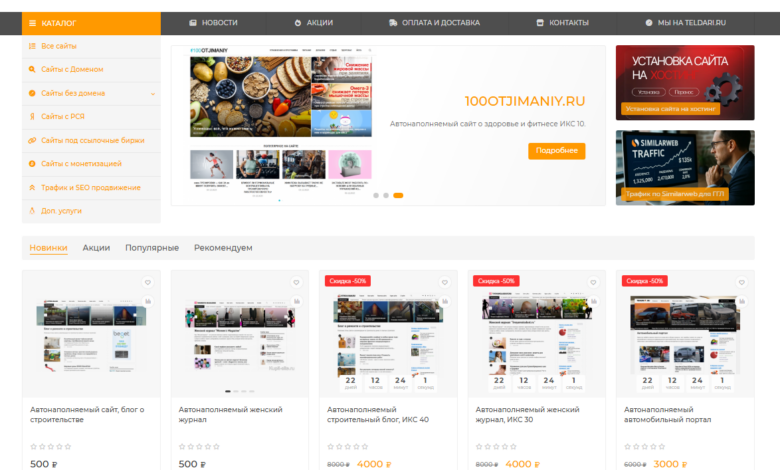This screenshot has height=470, width=780.
Task: Switch to the Популярные tab
Action: (151, 248)
